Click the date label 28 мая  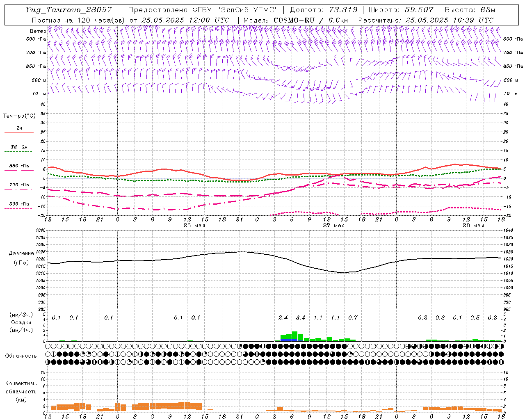tap(473, 226)
